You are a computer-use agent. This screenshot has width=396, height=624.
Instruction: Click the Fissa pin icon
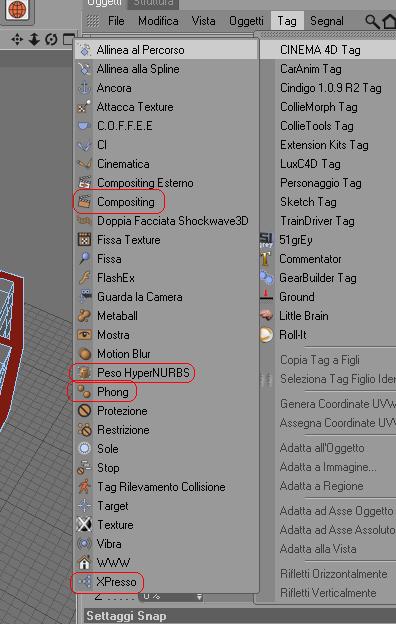tap(84, 259)
